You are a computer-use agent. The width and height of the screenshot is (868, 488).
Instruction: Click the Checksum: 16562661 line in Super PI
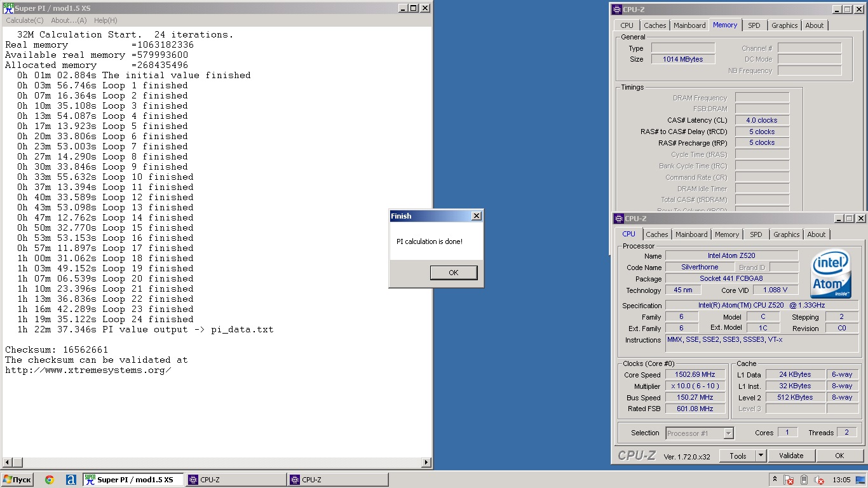pos(57,350)
